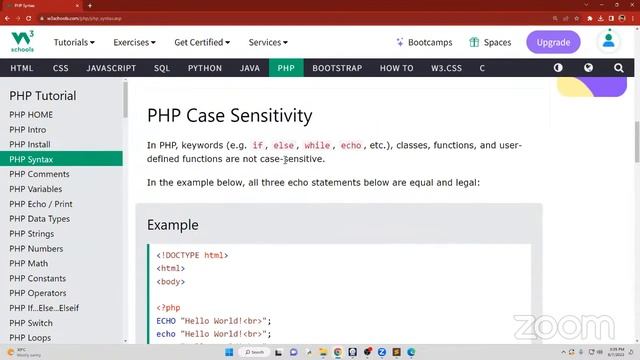Toggle dark mode contrast icon
Screen dimensions: 640x360
(x=558, y=68)
